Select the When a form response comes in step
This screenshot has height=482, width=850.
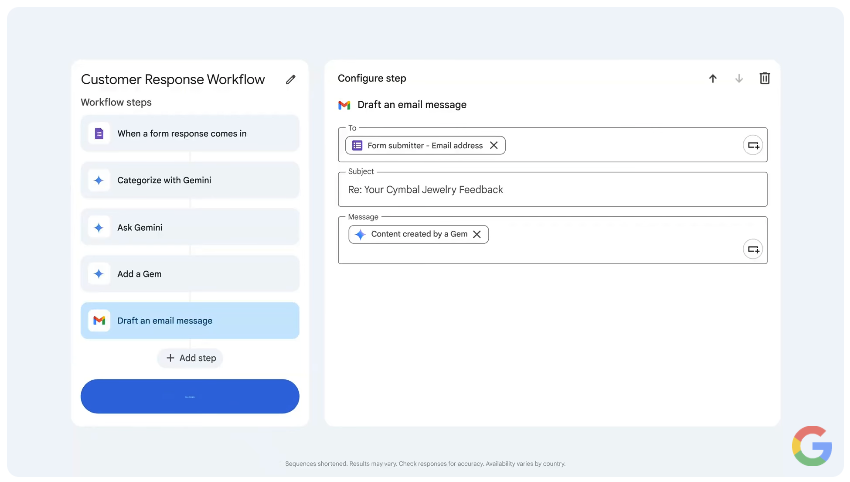point(190,134)
